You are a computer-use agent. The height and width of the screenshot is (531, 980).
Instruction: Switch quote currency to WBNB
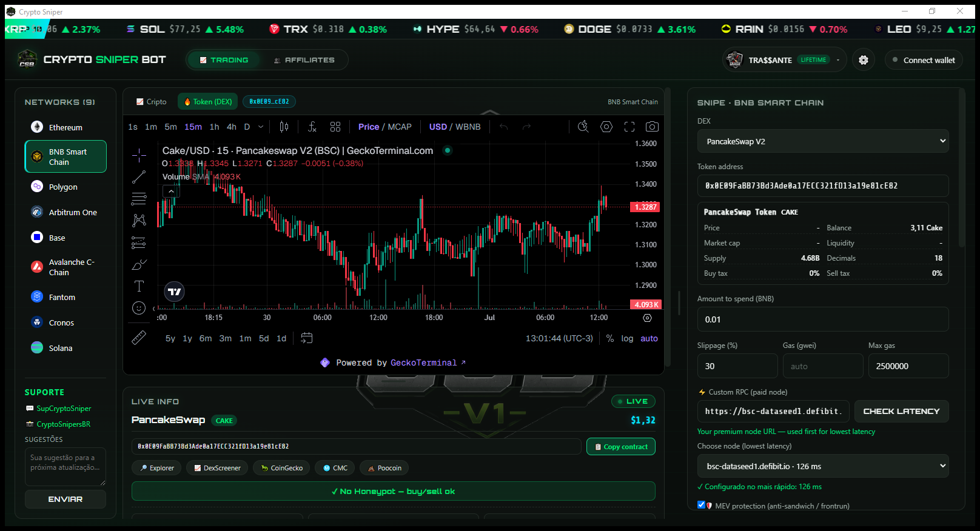468,127
